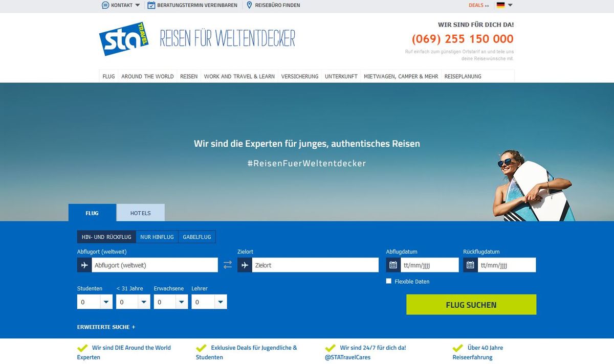This screenshot has width=614, height=364.
Task: Swap departure and destination with arrows icon
Action: coord(228,265)
